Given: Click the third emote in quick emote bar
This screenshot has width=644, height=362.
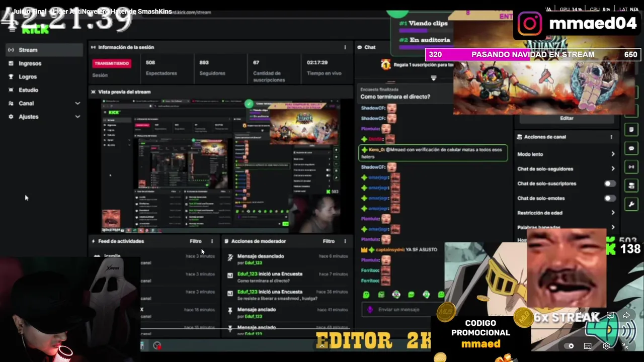Looking at the screenshot, I should [396, 295].
